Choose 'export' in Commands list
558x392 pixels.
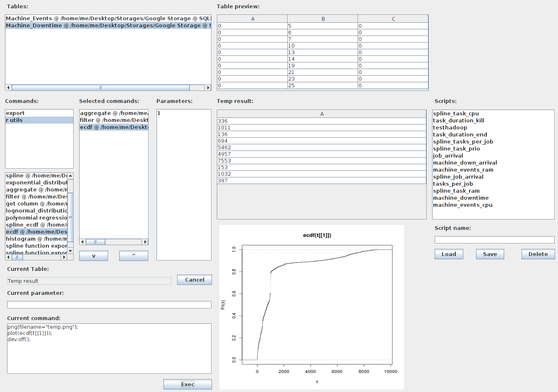coord(39,113)
